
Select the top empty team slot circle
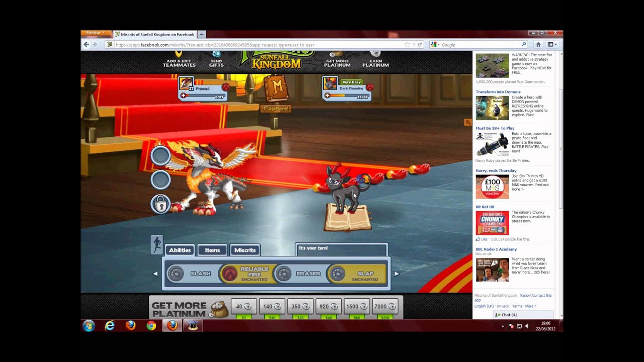point(160,155)
